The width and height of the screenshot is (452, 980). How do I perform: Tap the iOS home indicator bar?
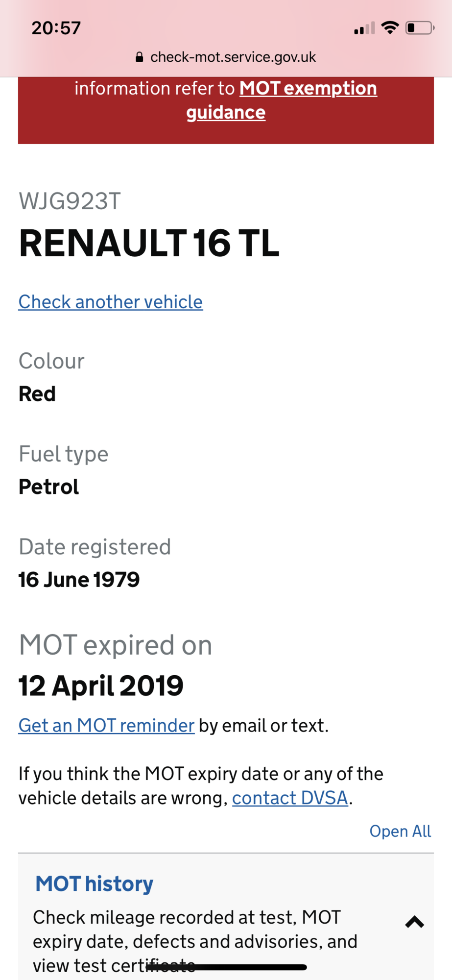point(226,967)
